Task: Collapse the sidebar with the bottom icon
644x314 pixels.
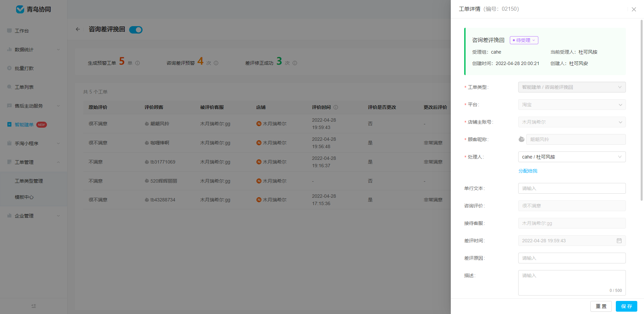Action: pyautogui.click(x=34, y=306)
